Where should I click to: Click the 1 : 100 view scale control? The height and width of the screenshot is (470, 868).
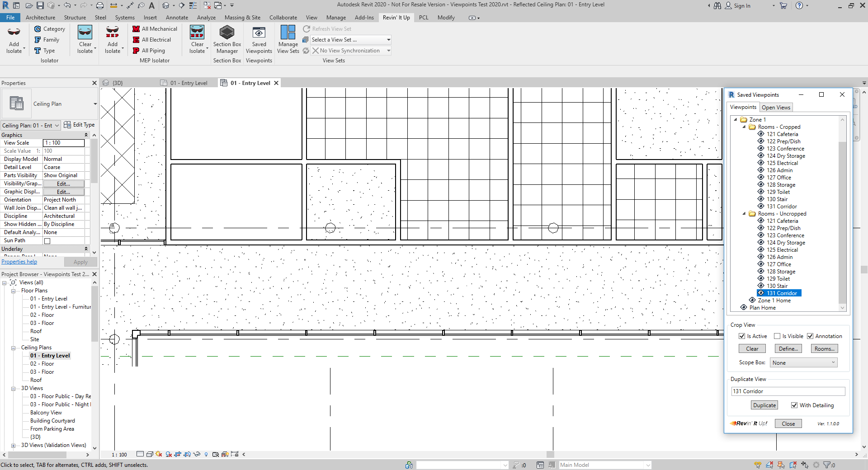[x=119, y=455]
